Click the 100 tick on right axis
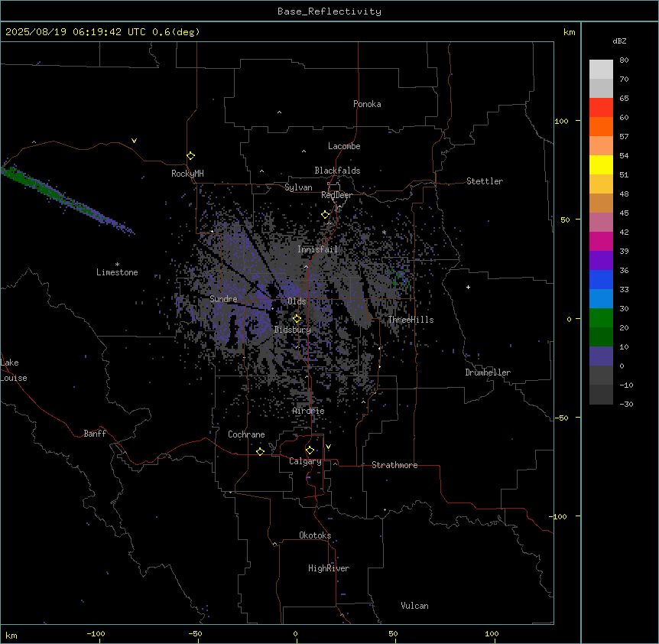Image resolution: width=659 pixels, height=644 pixels. (x=561, y=121)
